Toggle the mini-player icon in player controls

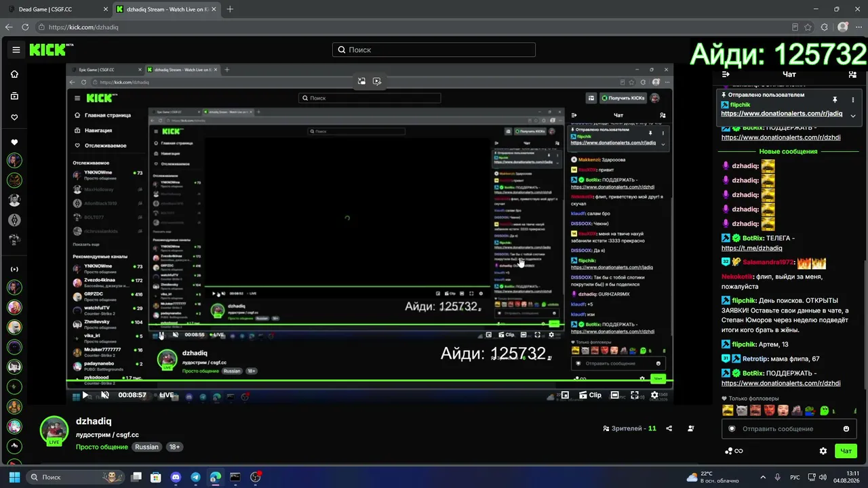(565, 395)
